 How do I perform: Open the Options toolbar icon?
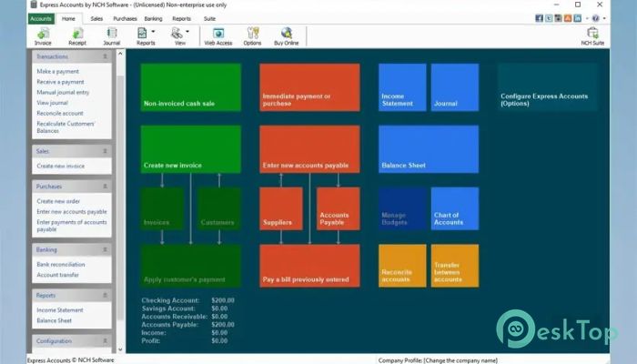point(252,36)
